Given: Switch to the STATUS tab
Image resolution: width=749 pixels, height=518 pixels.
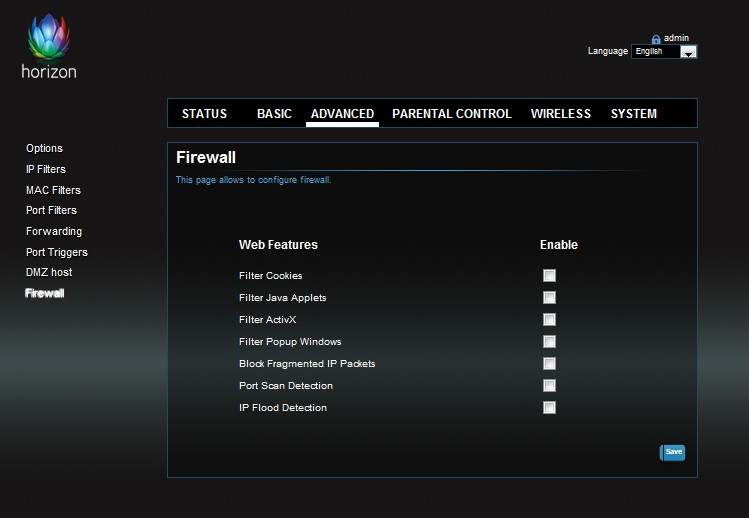Looking at the screenshot, I should (204, 114).
